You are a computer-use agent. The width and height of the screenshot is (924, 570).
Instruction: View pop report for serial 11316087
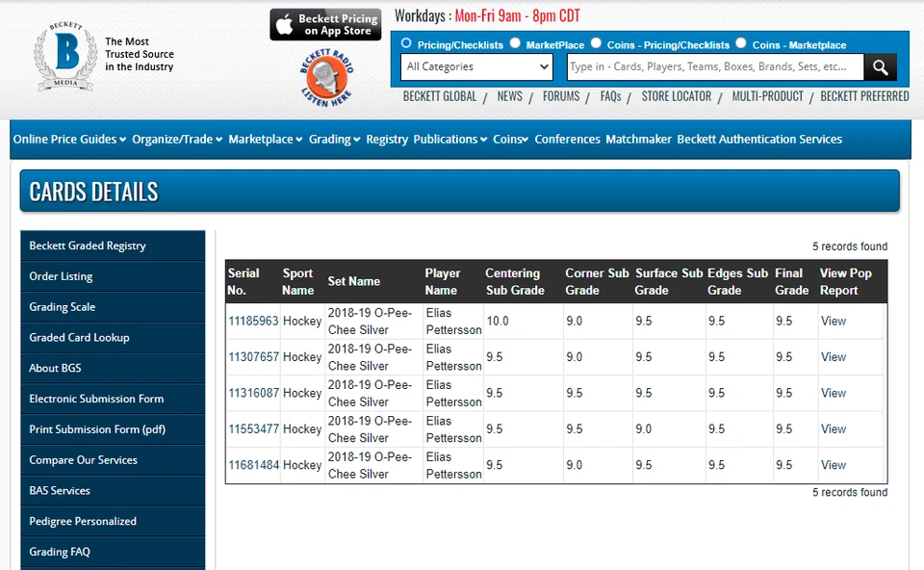834,393
